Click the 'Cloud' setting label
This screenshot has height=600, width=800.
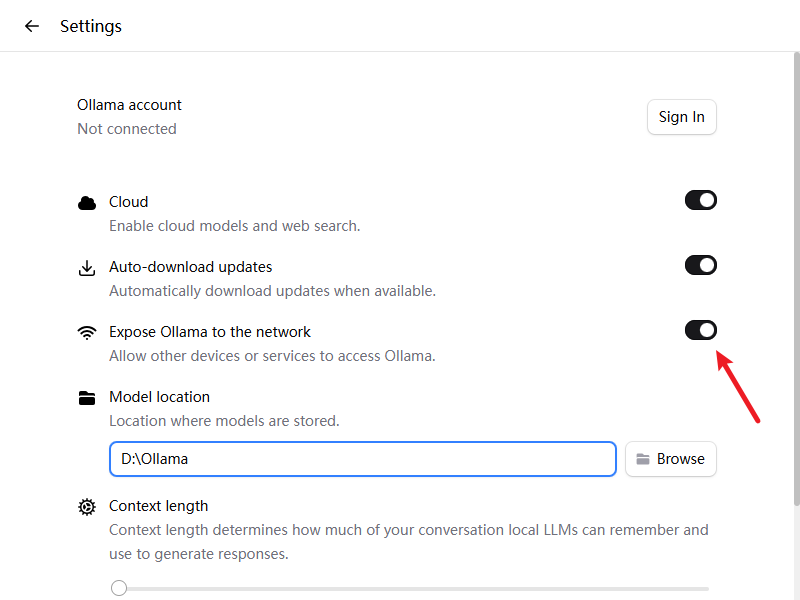pyautogui.click(x=129, y=202)
